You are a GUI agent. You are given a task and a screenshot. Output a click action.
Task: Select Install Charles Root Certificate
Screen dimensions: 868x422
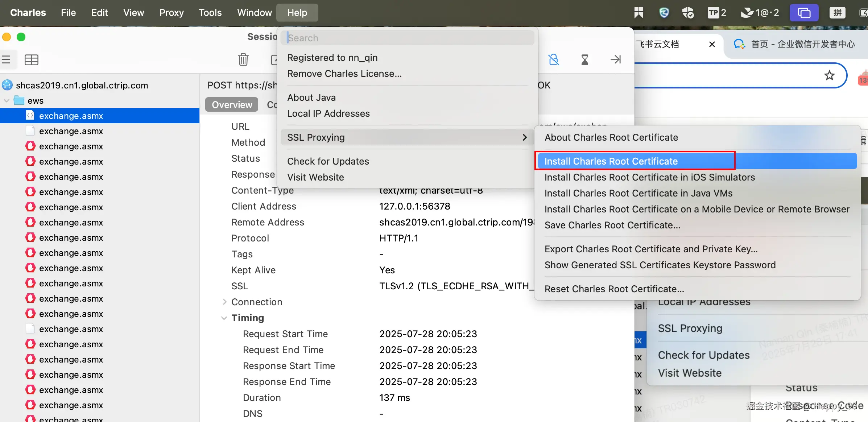point(611,161)
